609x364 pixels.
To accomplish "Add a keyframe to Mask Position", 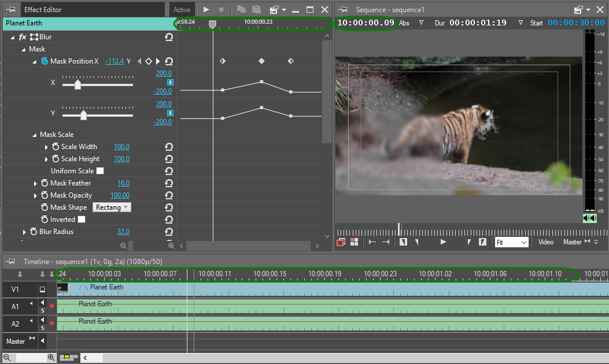I will point(148,61).
